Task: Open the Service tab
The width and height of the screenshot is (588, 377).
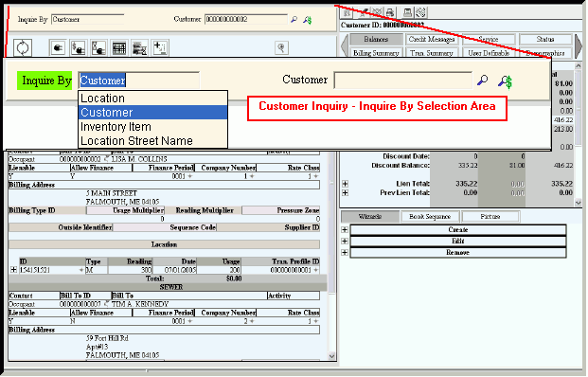Action: tap(489, 39)
